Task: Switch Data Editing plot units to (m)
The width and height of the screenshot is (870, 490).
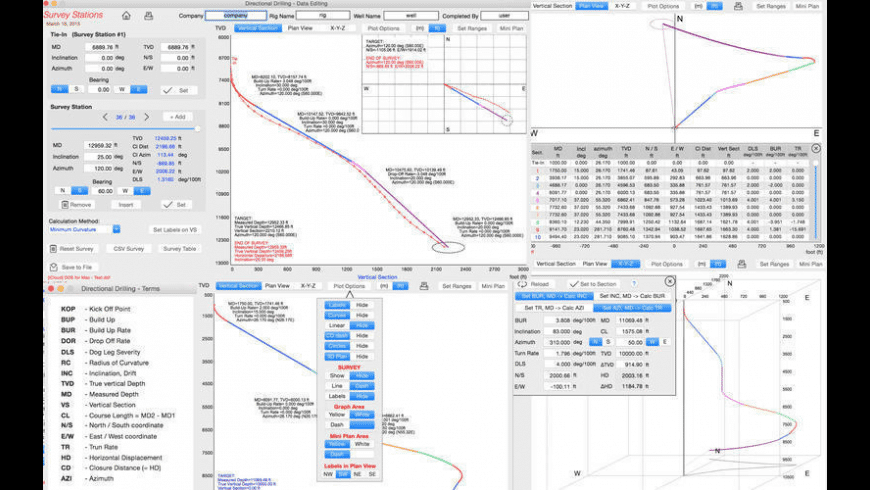Action: [x=419, y=28]
